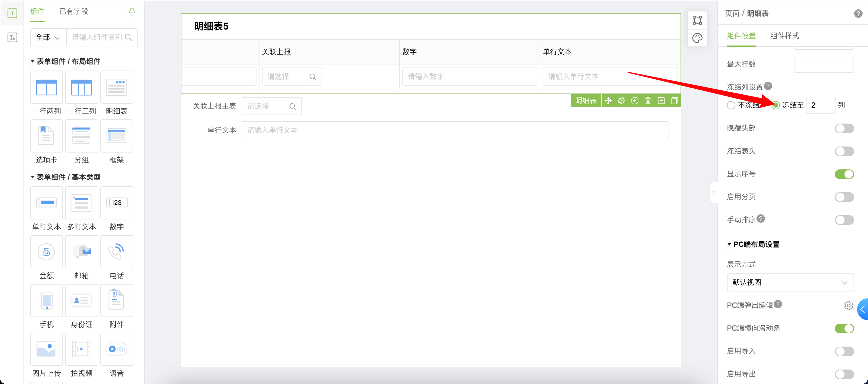Select the 不冻结 radio button
Image resolution: width=868 pixels, height=384 pixels.
click(x=731, y=105)
